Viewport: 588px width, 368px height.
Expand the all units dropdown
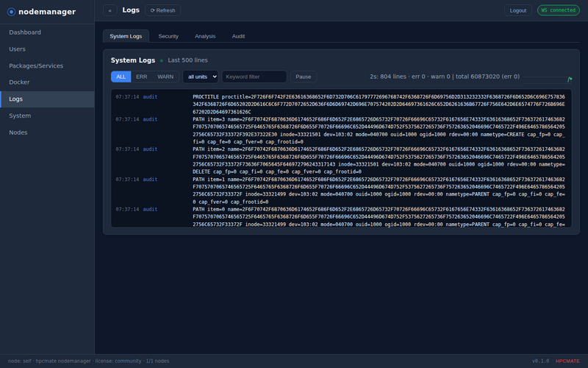coord(201,77)
